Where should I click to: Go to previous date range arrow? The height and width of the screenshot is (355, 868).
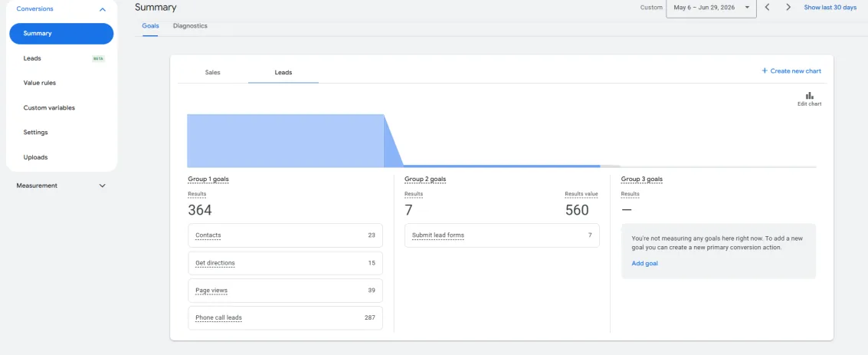pyautogui.click(x=767, y=7)
